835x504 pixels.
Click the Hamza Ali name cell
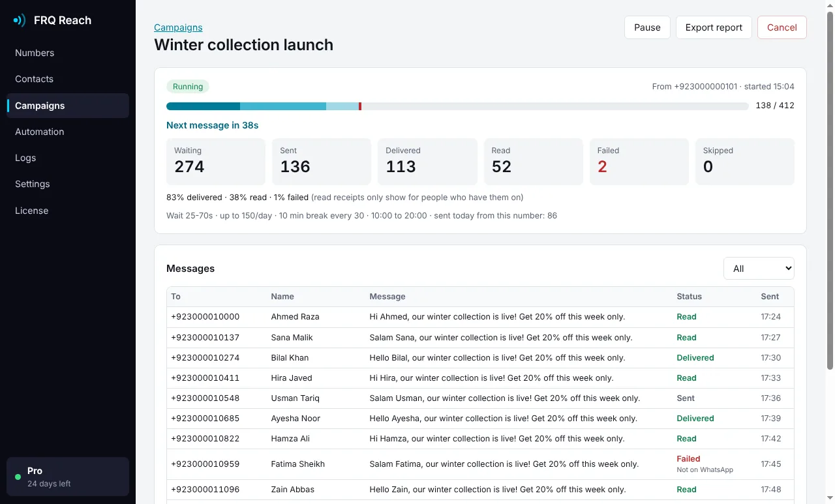pyautogui.click(x=290, y=439)
